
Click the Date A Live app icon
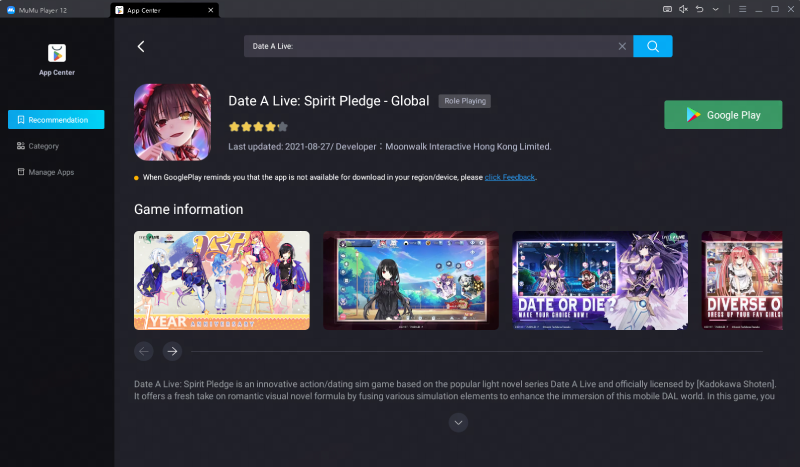(172, 122)
